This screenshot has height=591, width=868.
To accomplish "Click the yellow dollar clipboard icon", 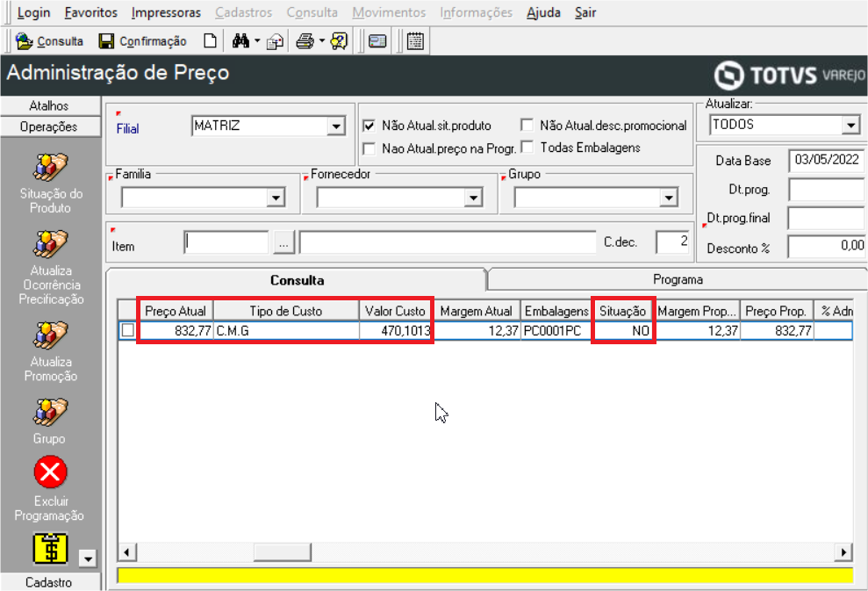I will (x=50, y=549).
